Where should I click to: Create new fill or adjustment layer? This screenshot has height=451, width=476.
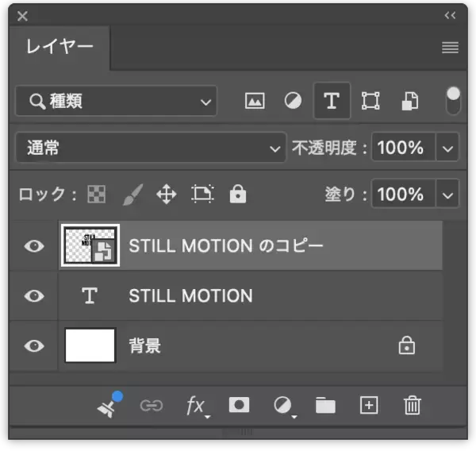[x=284, y=407]
